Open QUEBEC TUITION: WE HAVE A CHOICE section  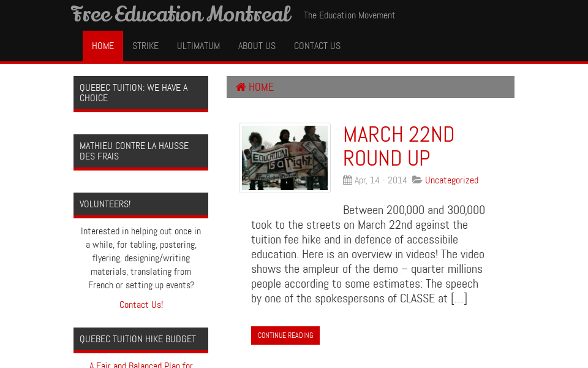point(134,93)
